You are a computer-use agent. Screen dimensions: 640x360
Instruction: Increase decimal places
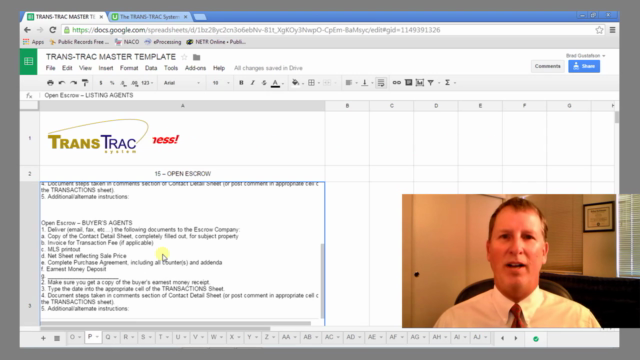[135, 83]
